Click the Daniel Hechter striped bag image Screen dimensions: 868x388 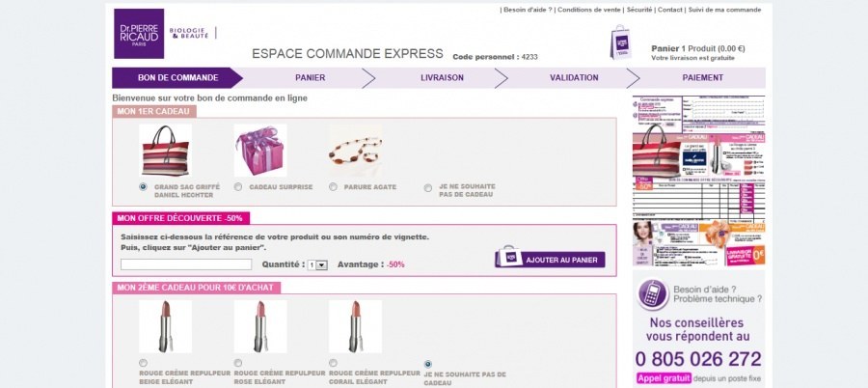pyautogui.click(x=165, y=151)
